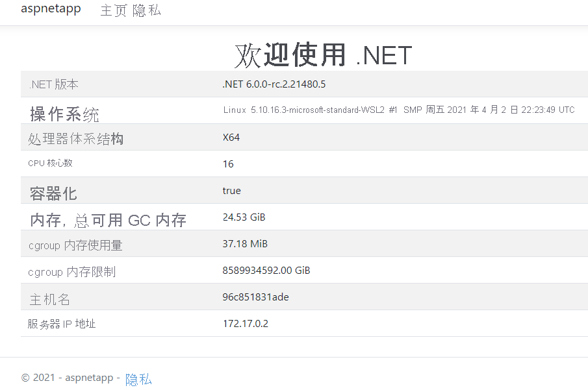Open the 隐私 link in footer
Image resolution: width=588 pixels, height=390 pixels.
coord(138,380)
